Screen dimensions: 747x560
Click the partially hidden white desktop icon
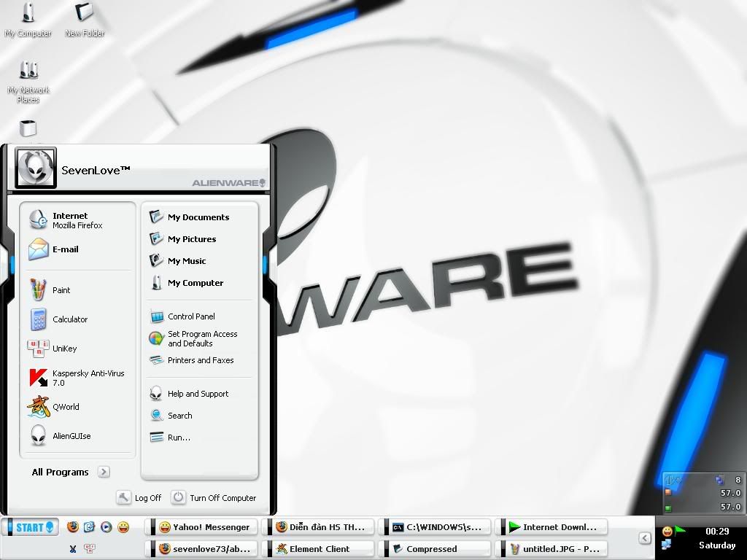coord(28,128)
